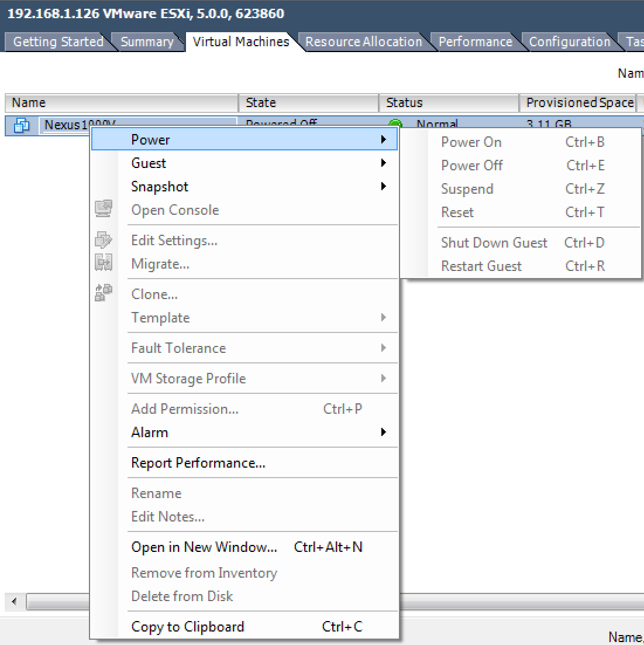Choose Template in the context menu
Screen dimensions: 644x645
pos(244,318)
